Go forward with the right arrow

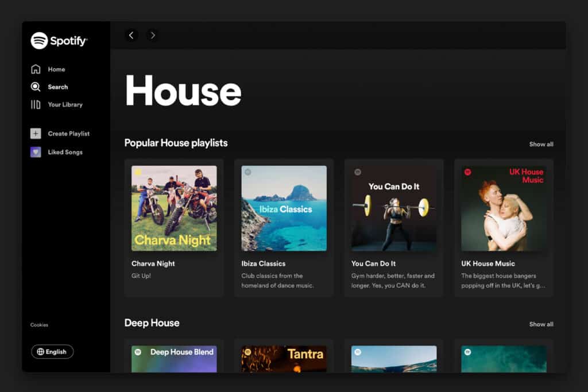[x=153, y=35]
